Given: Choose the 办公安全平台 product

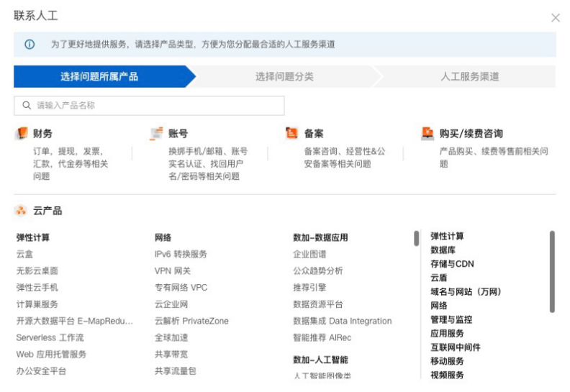Looking at the screenshot, I should click(41, 371).
